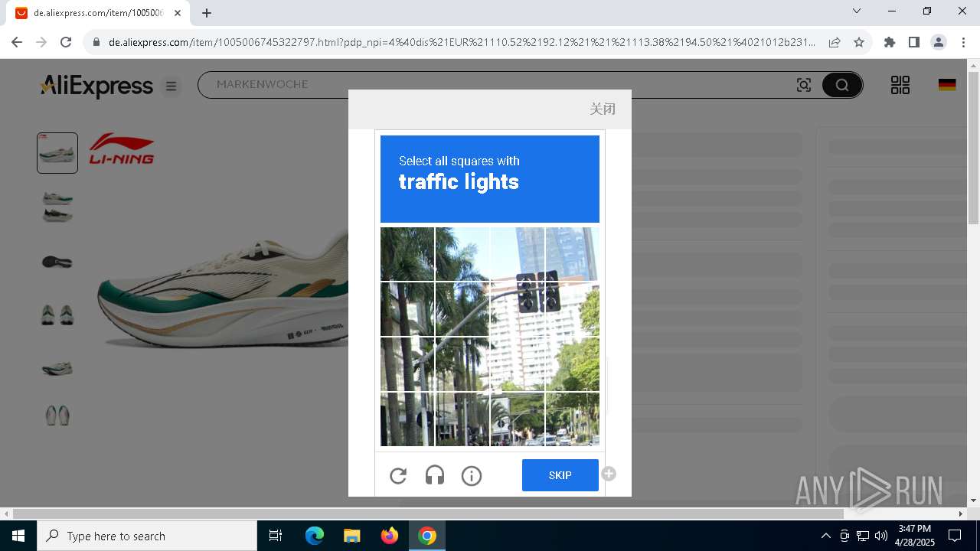Viewport: 980px width, 551px height.
Task: Select the fifth thumbnail of shoe side view
Action: pyautogui.click(x=57, y=369)
